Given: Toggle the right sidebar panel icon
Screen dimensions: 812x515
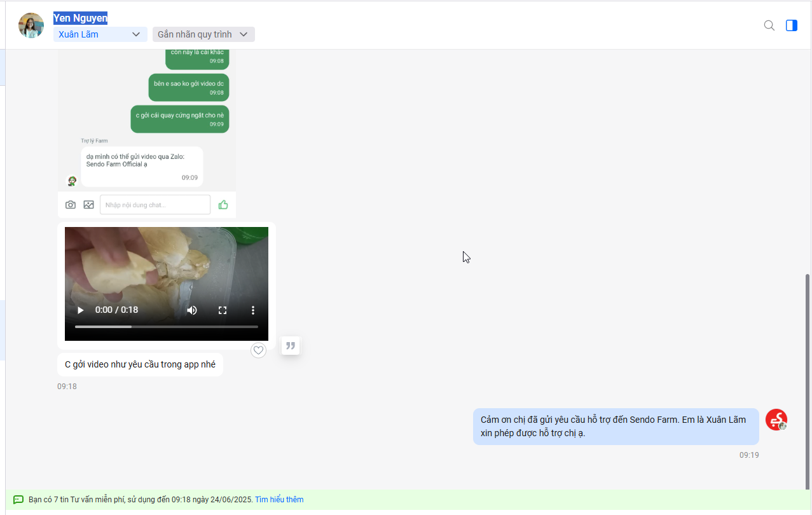Looking at the screenshot, I should [x=791, y=25].
